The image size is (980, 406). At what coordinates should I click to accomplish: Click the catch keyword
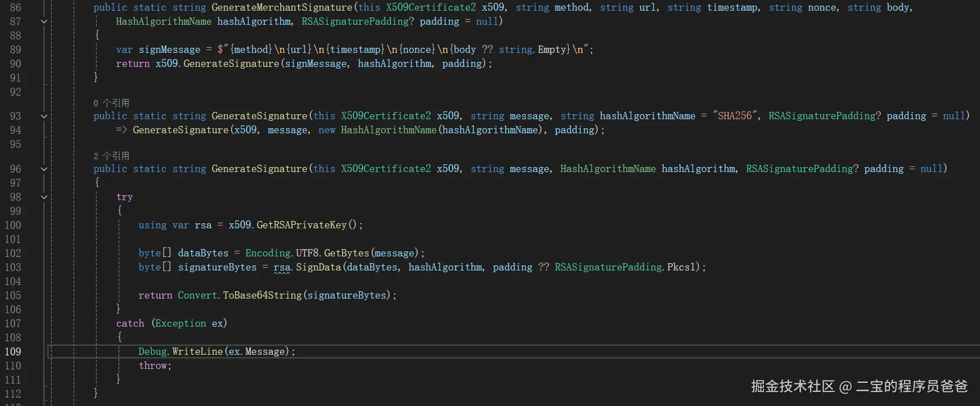(x=130, y=323)
